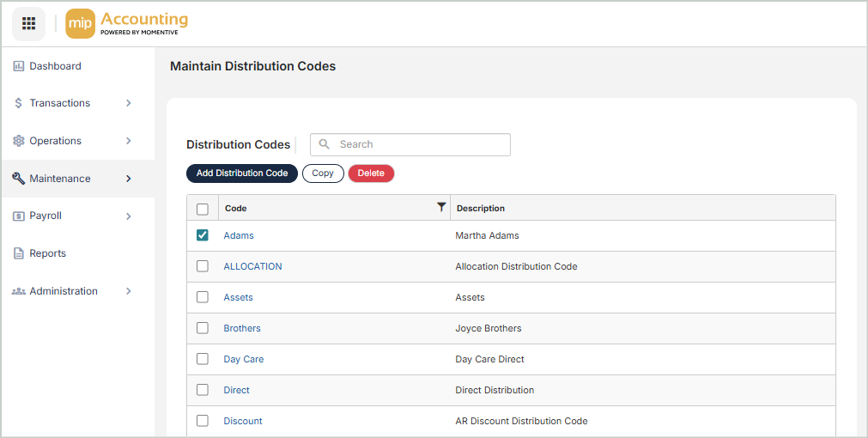Click the Transactions dollar sign icon

19,103
